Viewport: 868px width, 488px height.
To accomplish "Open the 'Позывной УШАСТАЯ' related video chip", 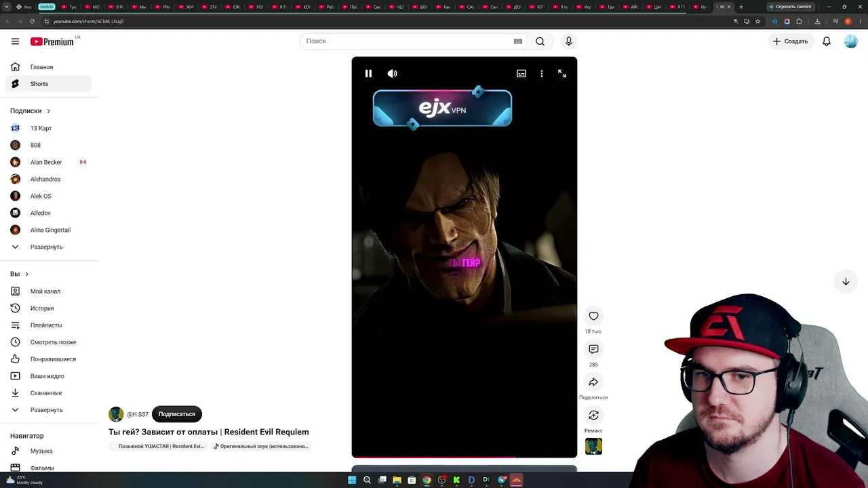I will click(x=158, y=446).
